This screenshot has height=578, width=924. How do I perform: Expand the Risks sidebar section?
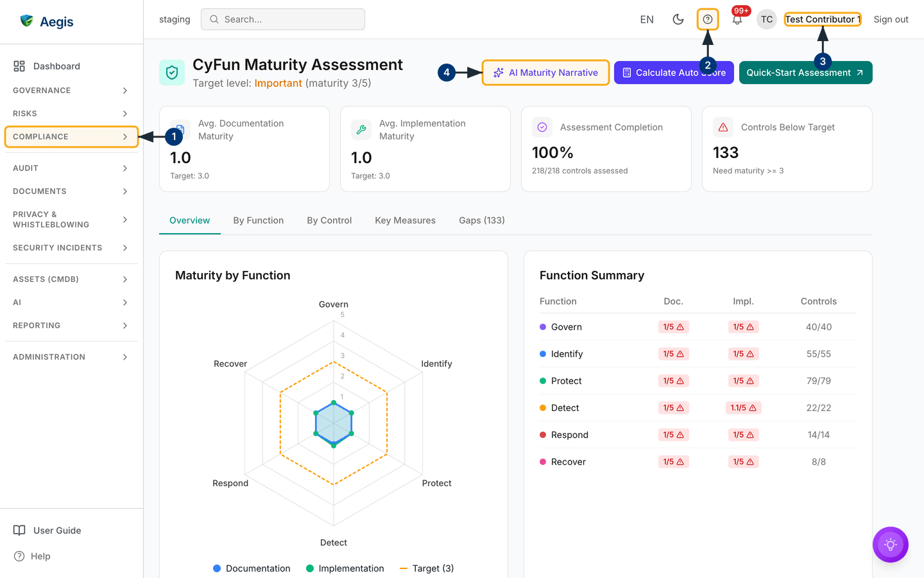point(71,114)
